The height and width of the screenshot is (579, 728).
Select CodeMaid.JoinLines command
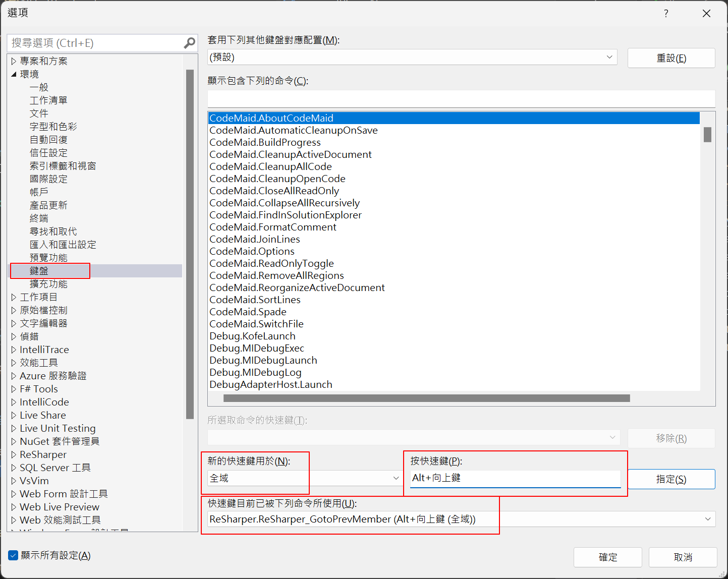point(255,239)
